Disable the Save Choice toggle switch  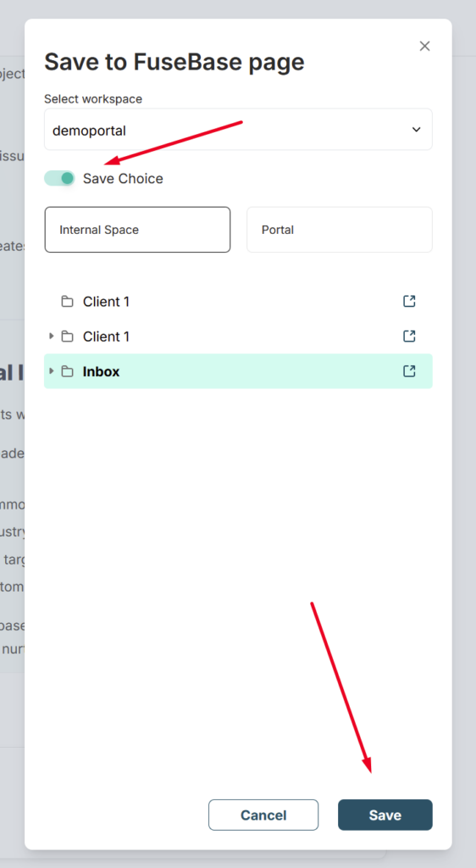(x=59, y=178)
